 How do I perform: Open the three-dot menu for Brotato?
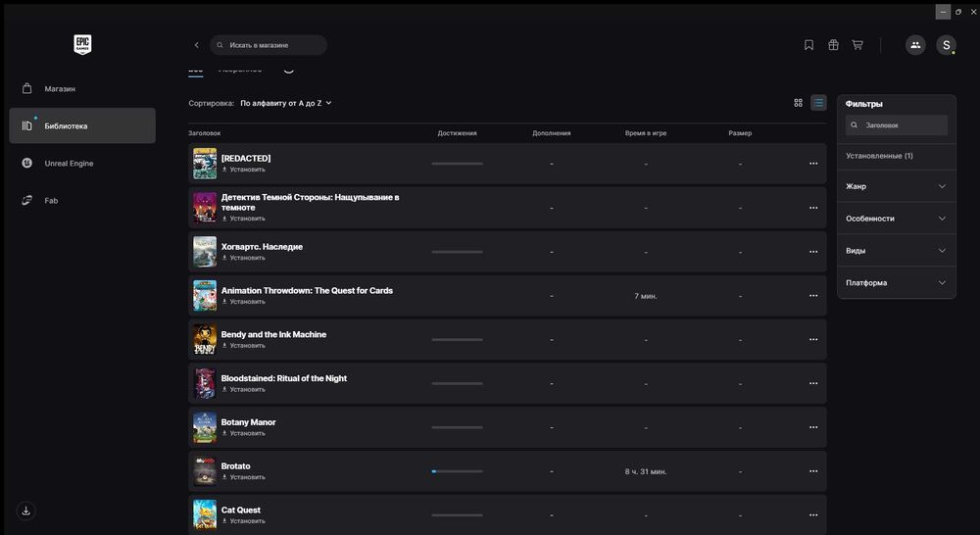point(813,471)
